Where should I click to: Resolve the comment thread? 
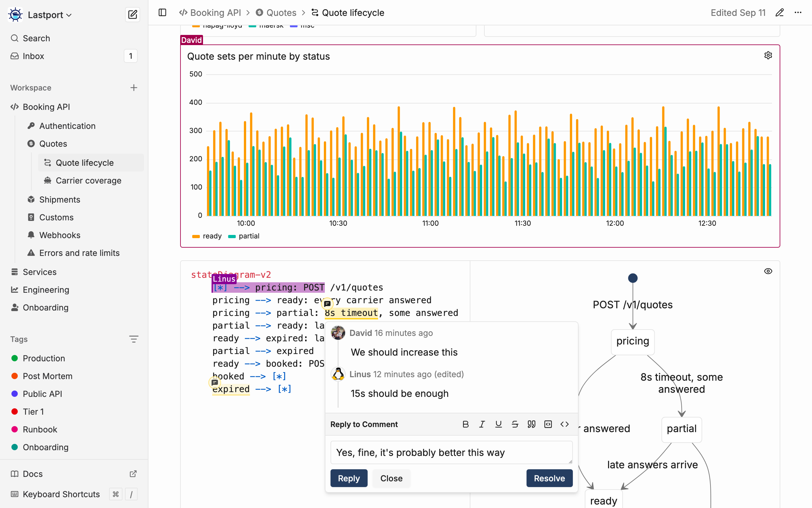coord(549,478)
